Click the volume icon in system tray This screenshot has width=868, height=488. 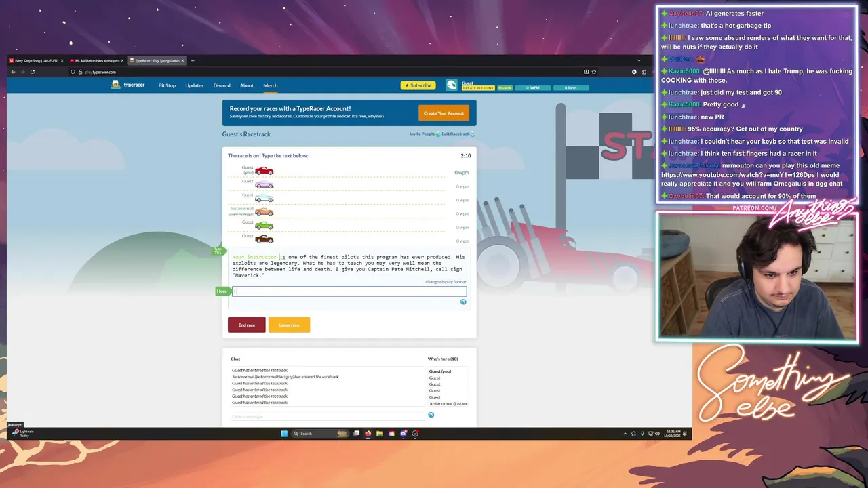coord(657,434)
